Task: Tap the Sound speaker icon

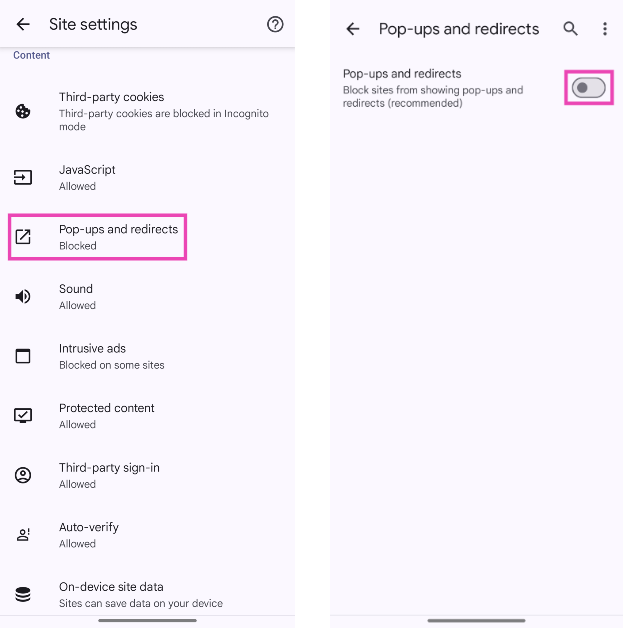Action: pos(23,297)
